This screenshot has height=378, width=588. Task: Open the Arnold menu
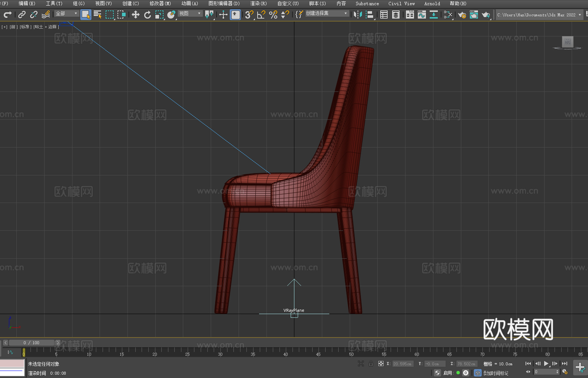click(x=432, y=3)
